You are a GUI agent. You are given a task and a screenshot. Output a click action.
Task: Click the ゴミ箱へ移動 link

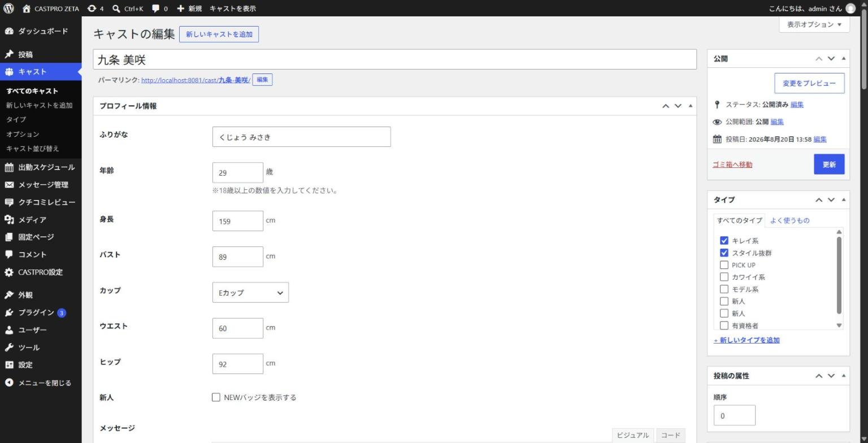(x=732, y=164)
